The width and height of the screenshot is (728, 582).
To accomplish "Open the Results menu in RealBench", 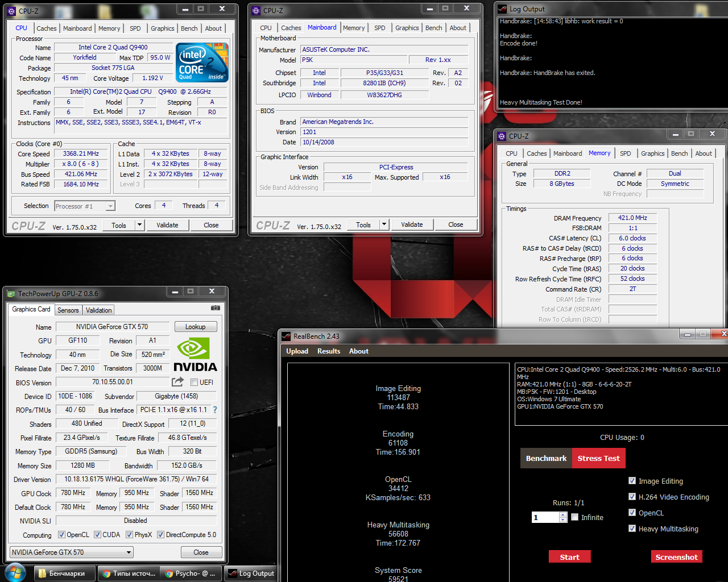I will pos(329,351).
